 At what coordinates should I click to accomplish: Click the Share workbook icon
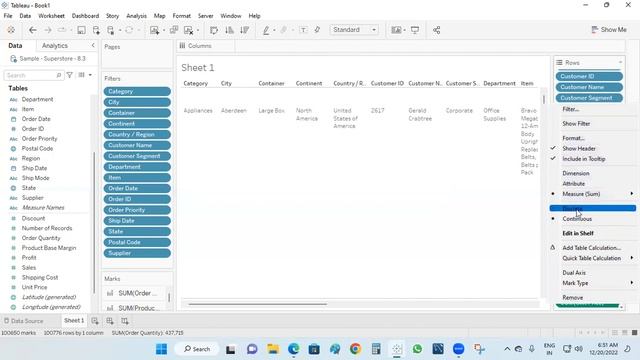click(436, 30)
